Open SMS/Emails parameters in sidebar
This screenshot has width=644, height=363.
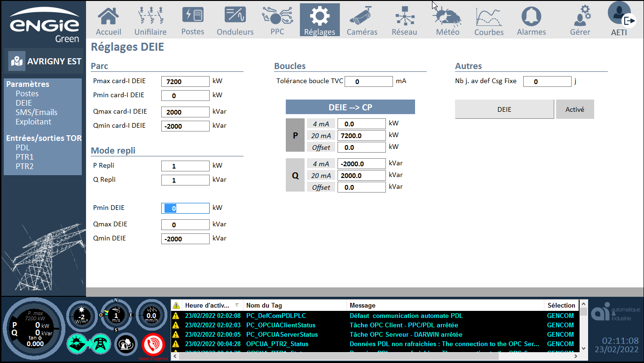36,112
